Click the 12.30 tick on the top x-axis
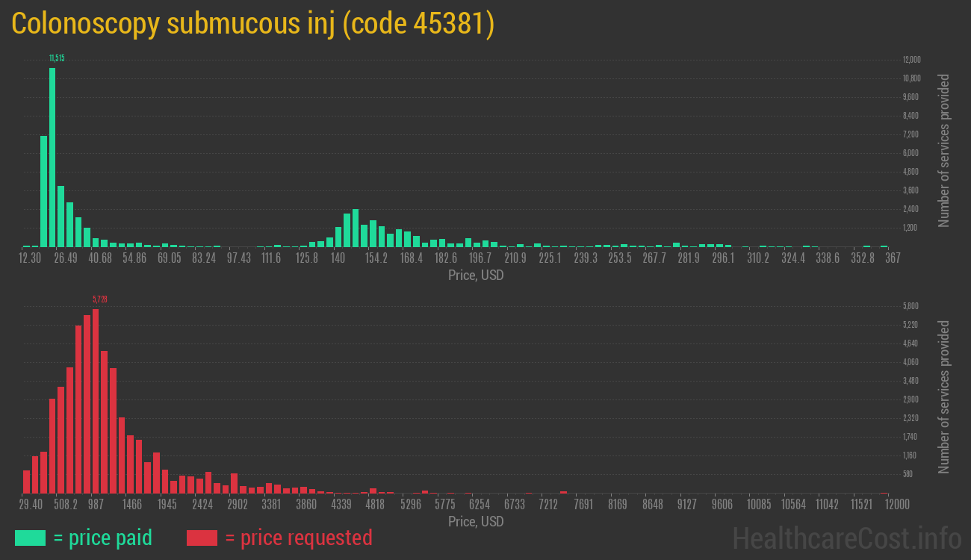Viewport: 971px width, 560px height. pyautogui.click(x=30, y=258)
